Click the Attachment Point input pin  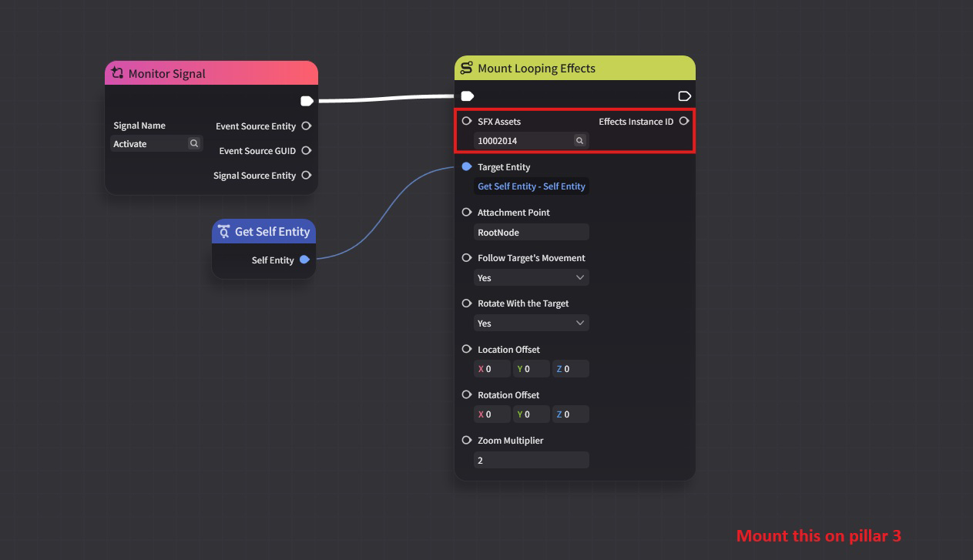[466, 212]
